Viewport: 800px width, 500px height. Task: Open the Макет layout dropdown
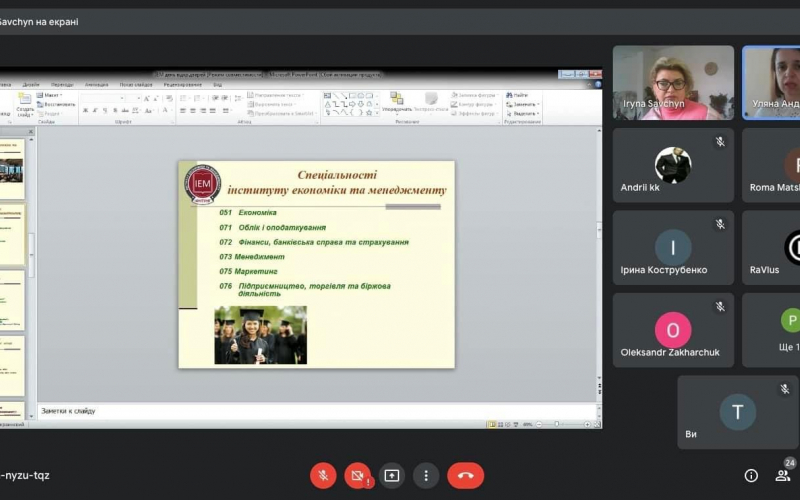pos(49,95)
